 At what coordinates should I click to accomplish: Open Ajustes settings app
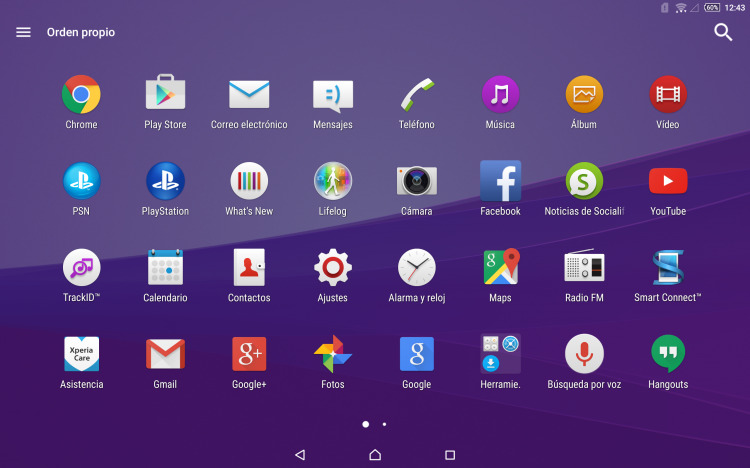point(333,267)
